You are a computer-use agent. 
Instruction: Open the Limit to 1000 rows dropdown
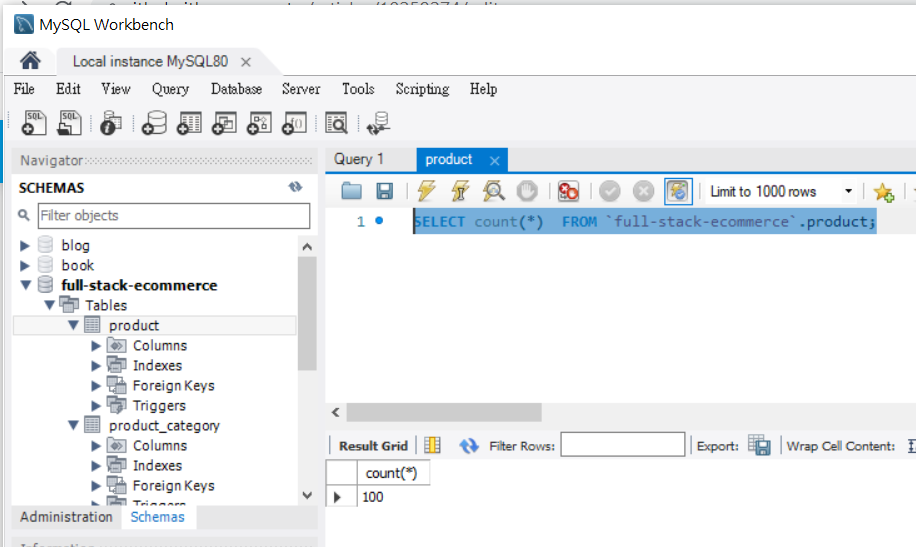848,191
